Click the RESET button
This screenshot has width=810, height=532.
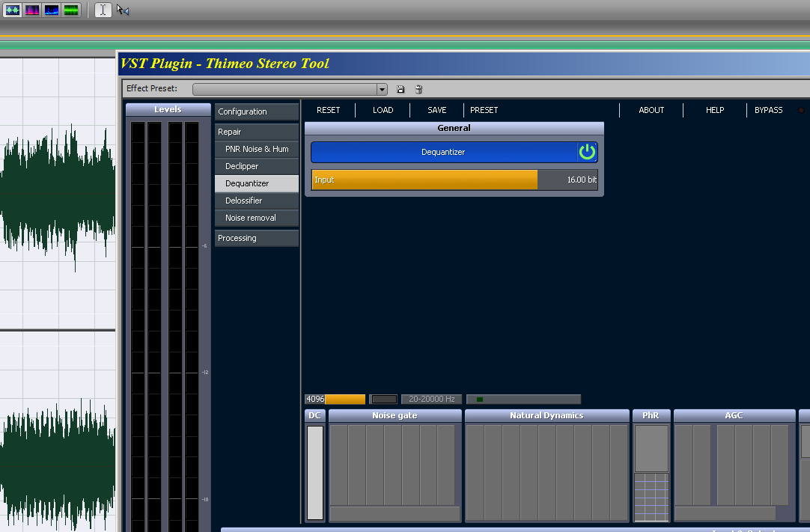coord(328,110)
